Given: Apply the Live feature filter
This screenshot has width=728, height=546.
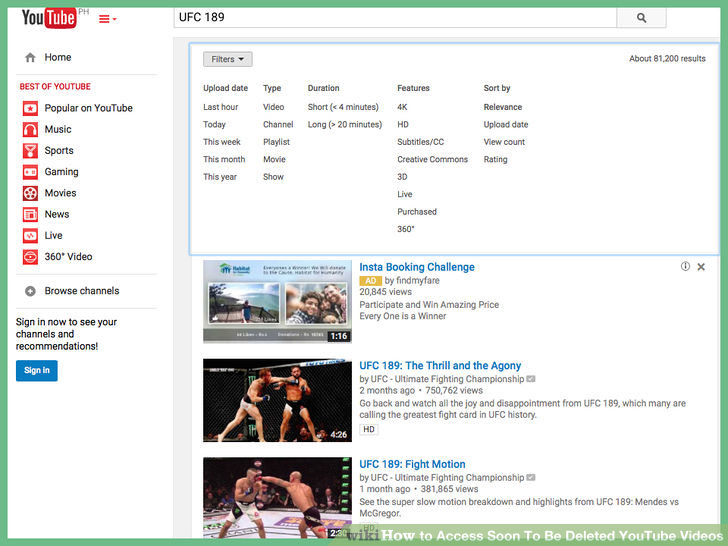Looking at the screenshot, I should (x=404, y=194).
